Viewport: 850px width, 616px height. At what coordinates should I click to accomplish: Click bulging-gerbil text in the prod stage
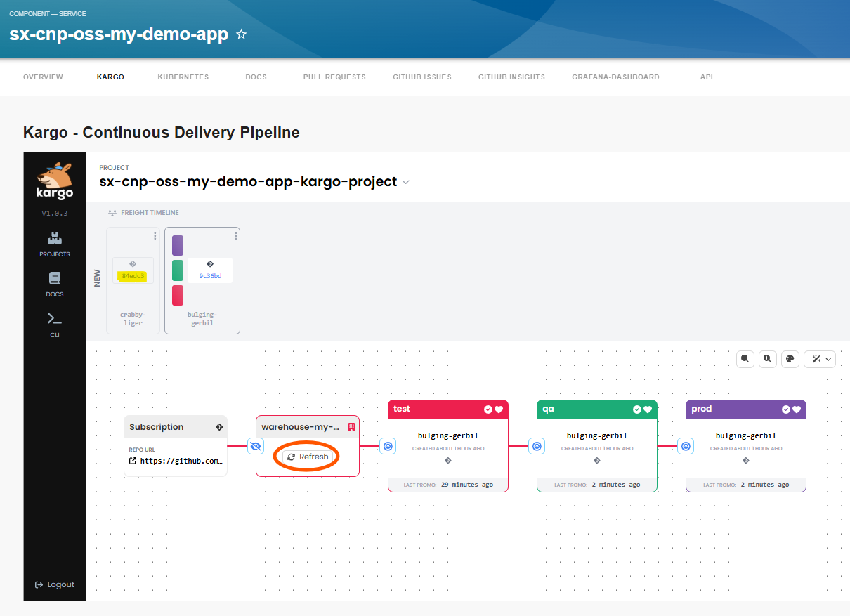coord(746,435)
